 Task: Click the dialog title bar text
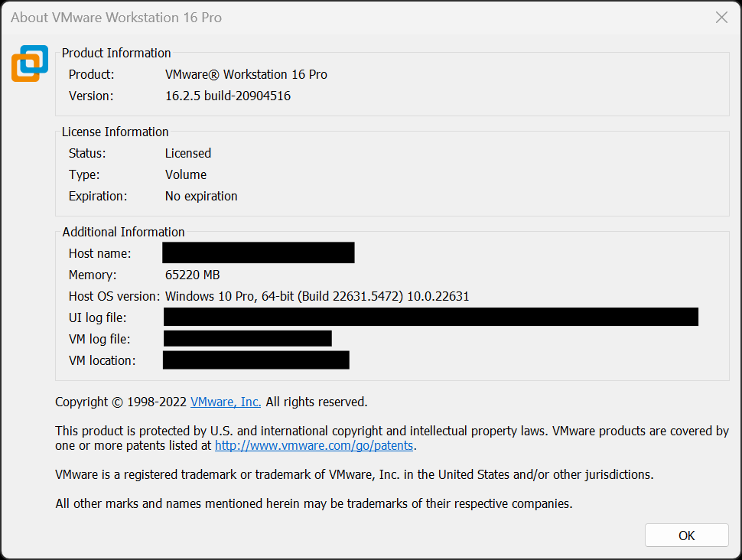(116, 18)
